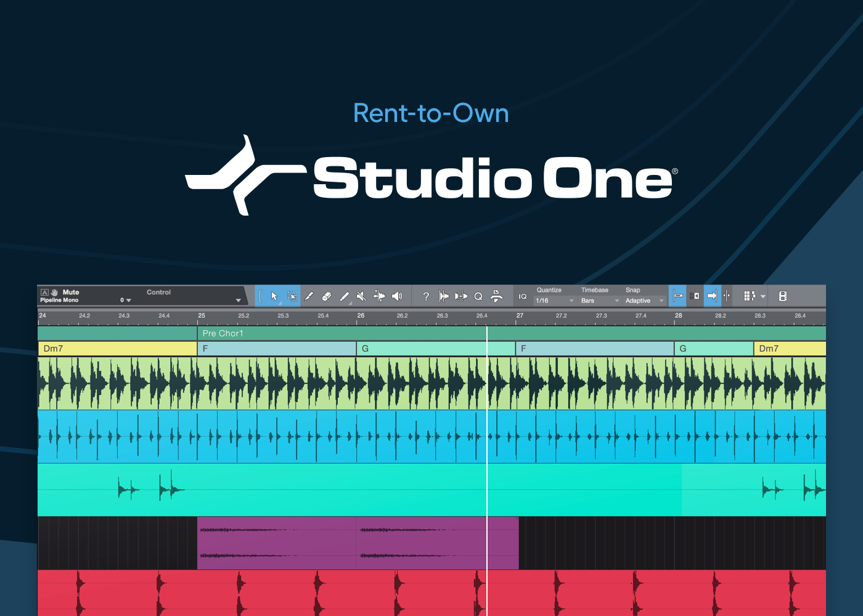Image resolution: width=863 pixels, height=616 pixels.
Task: Open the Quantize 1/16 dropdown
Action: (555, 301)
